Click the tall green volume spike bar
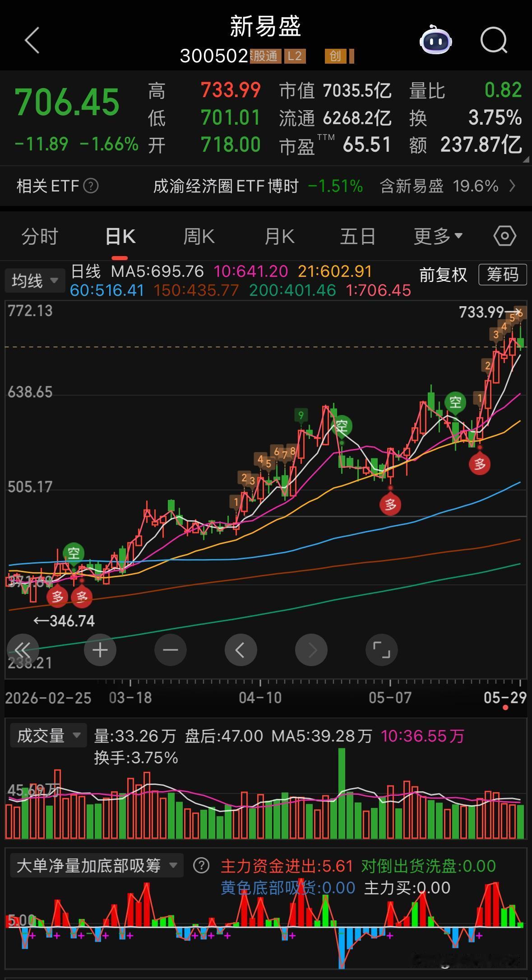532x980 pixels. click(342, 793)
